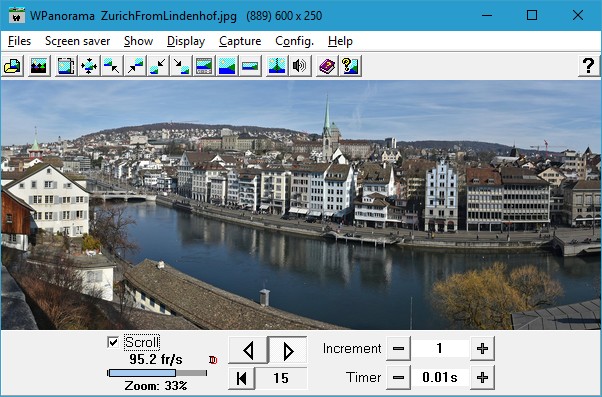Click the arrow pointing to upper-right picture icon
602x397 pixels.
[x=135, y=66]
